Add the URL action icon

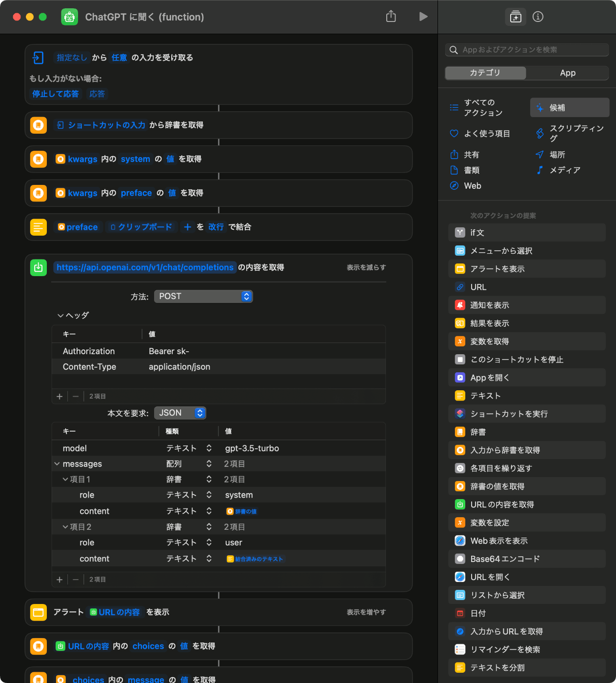[x=460, y=287]
